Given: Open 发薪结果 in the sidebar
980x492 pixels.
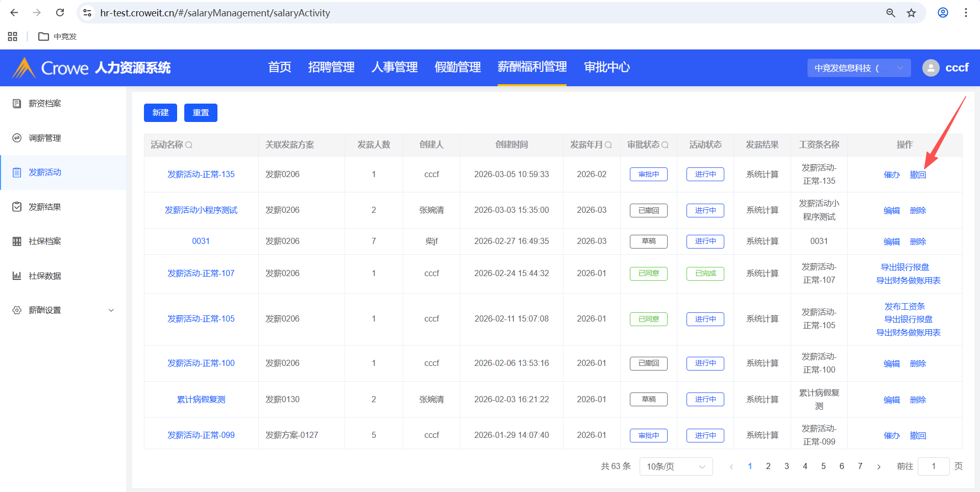Looking at the screenshot, I should click(45, 207).
